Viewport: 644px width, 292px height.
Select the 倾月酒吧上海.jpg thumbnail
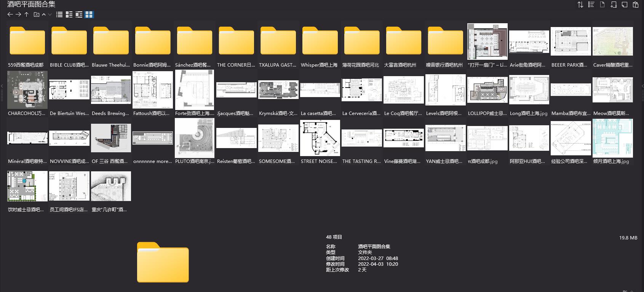[x=613, y=138]
